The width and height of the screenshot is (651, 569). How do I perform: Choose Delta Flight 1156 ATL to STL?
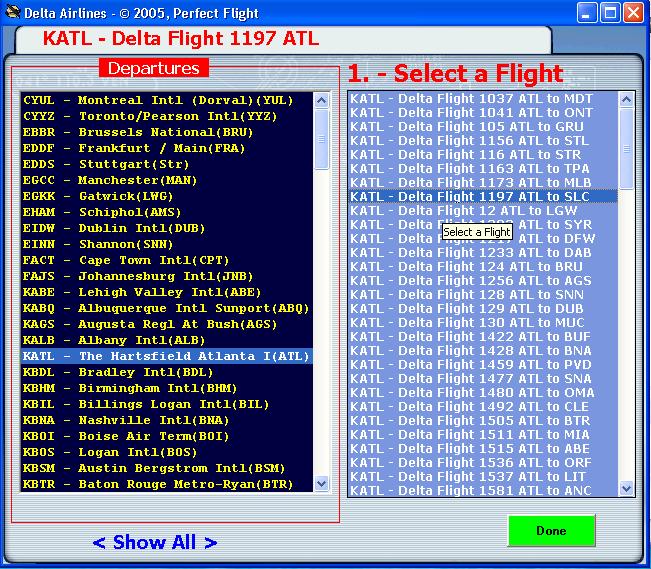click(x=483, y=141)
